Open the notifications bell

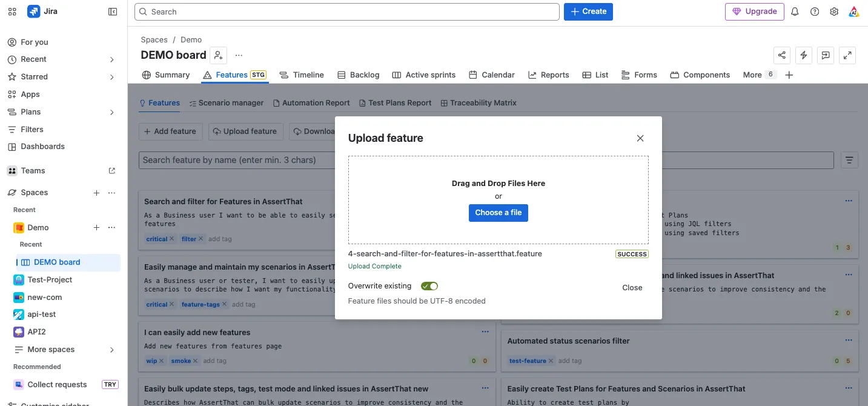(795, 12)
